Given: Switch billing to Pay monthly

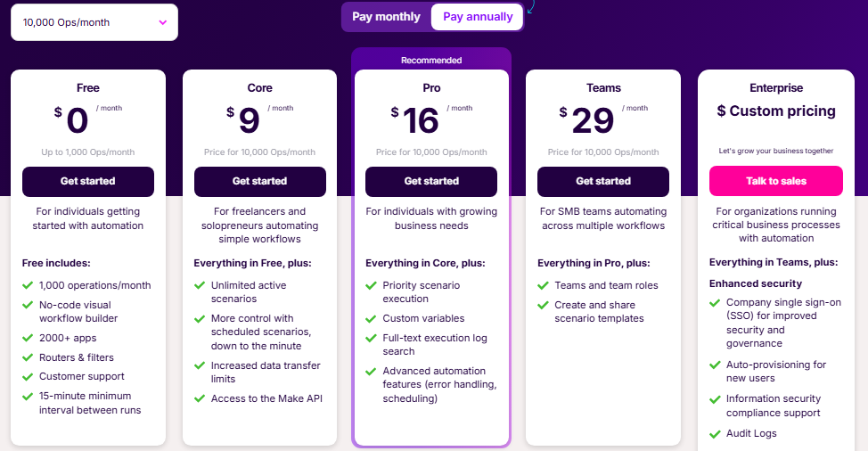Looking at the screenshot, I should pyautogui.click(x=387, y=17).
